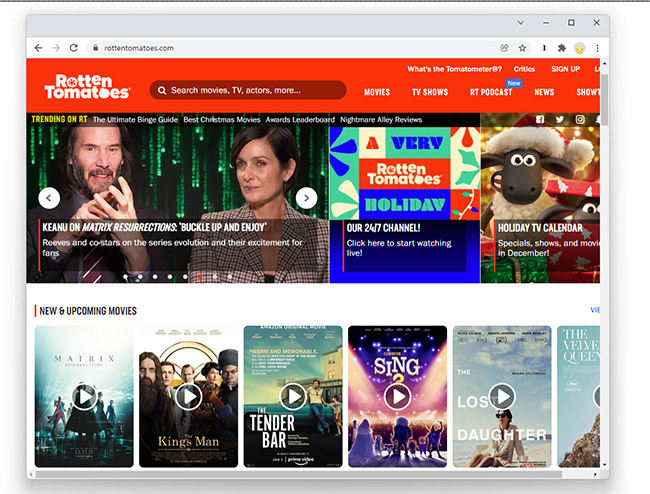Click the padlock site info icon
The width and height of the screenshot is (650, 494).
pyautogui.click(x=96, y=48)
